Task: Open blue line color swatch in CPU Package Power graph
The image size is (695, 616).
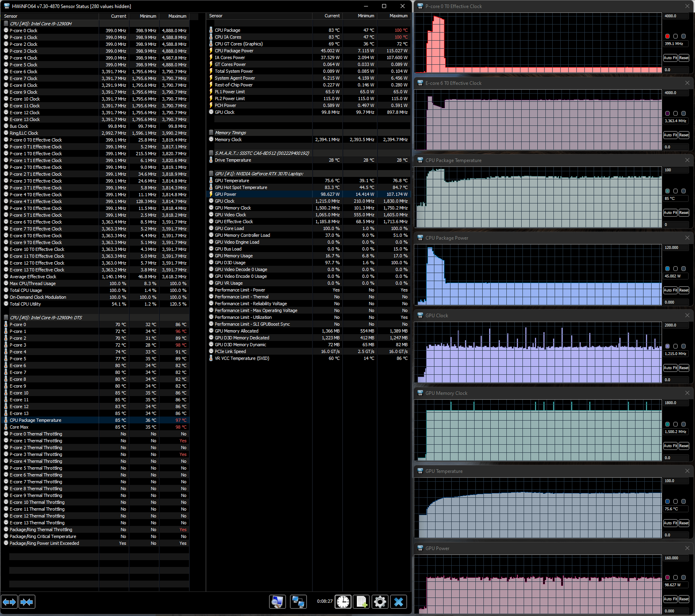Action: [668, 269]
